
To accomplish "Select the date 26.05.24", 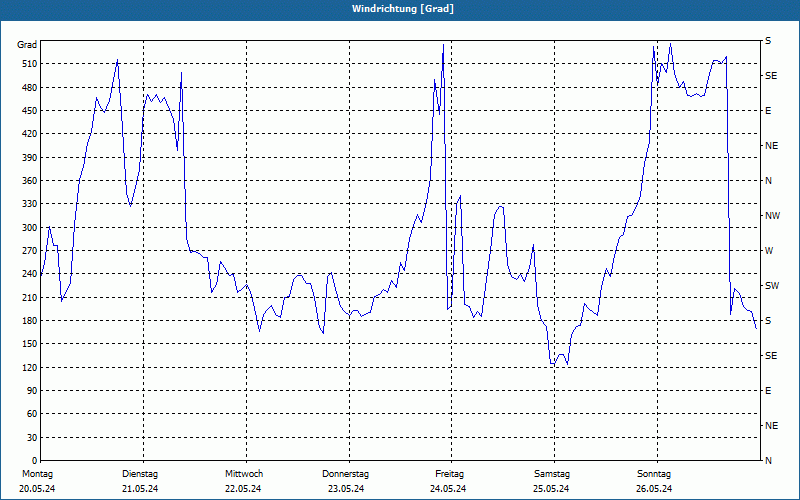I will [x=654, y=489].
